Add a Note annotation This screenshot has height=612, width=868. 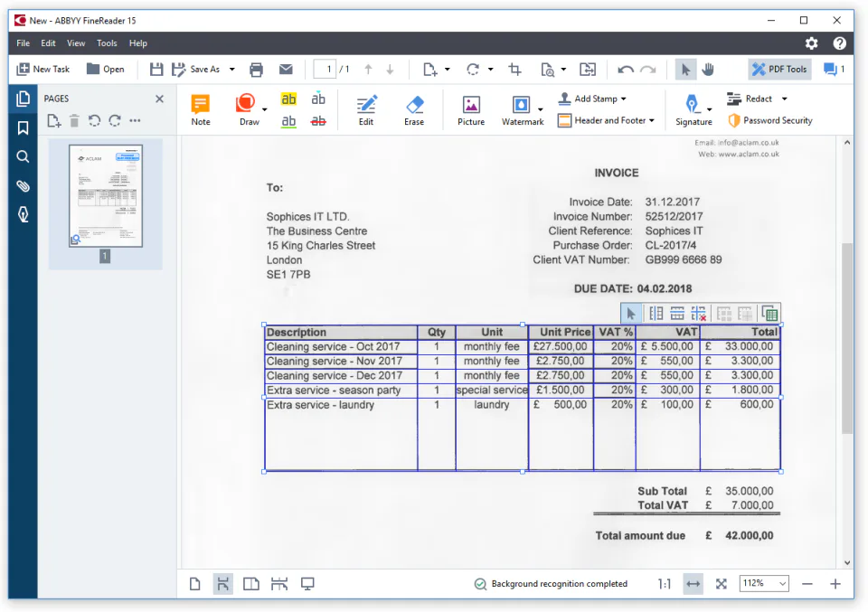point(201,110)
